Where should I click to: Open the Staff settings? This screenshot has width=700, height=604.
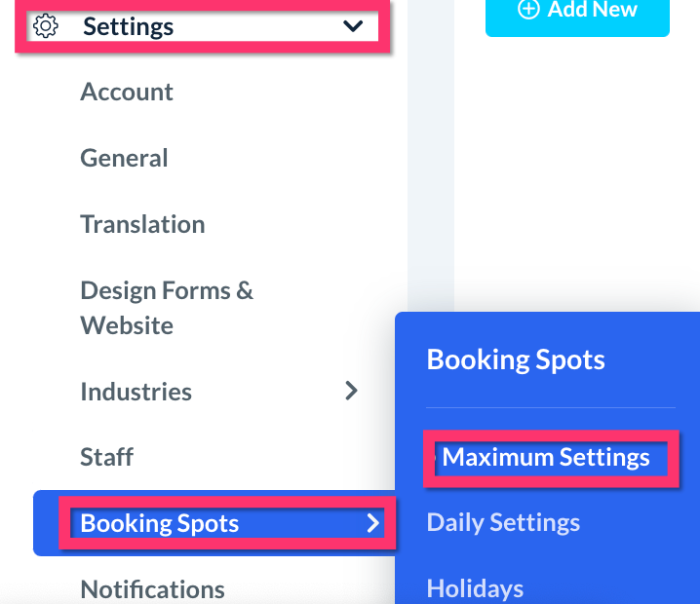[x=106, y=457]
